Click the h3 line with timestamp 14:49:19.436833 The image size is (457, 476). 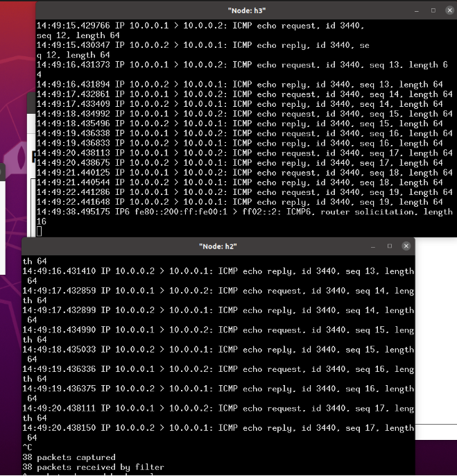(240, 143)
